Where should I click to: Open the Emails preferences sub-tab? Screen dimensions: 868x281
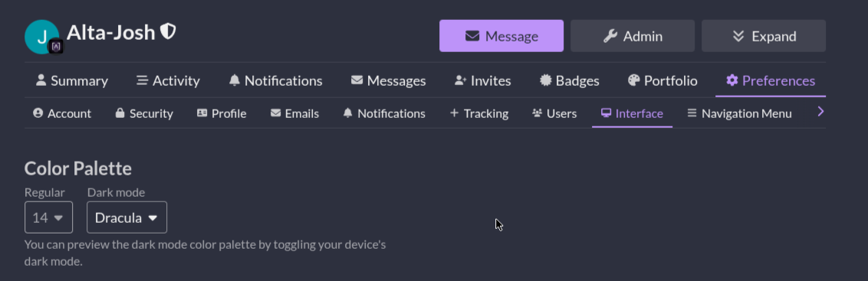tap(294, 113)
